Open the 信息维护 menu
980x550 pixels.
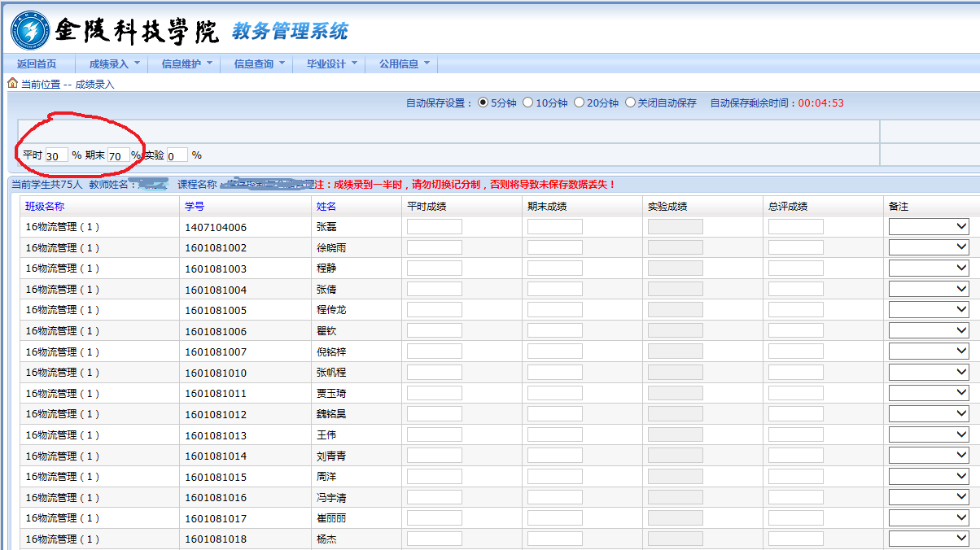pyautogui.click(x=186, y=64)
